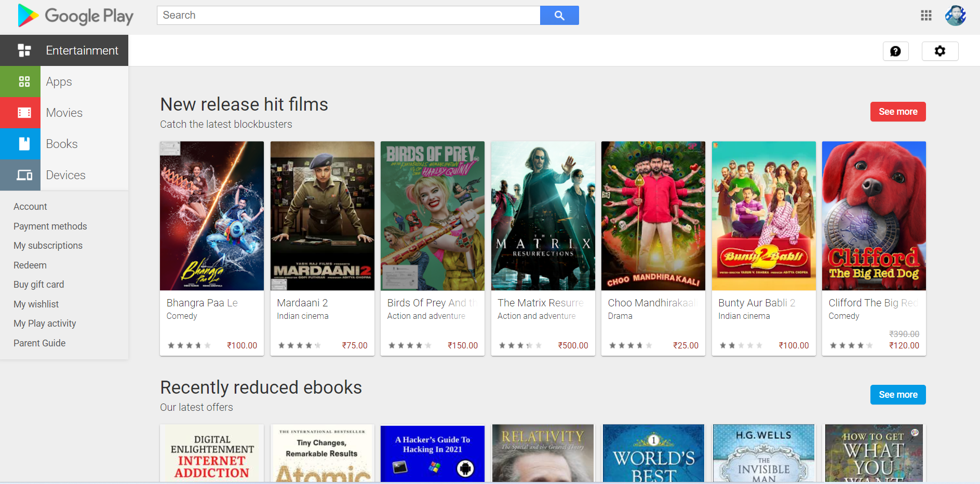Open the account profile avatar
The image size is (980, 484).
click(x=955, y=16)
